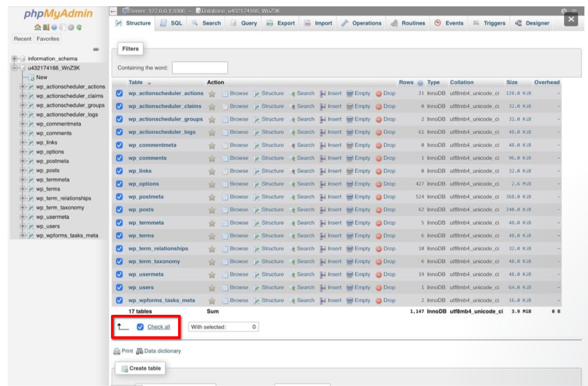
Task: Open the With selected dropdown
Action: [x=223, y=327]
